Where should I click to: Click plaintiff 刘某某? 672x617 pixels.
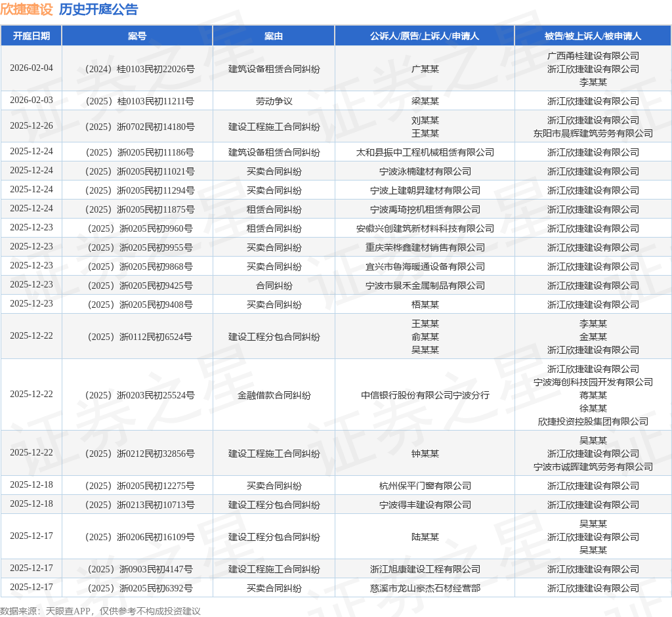tap(425, 121)
